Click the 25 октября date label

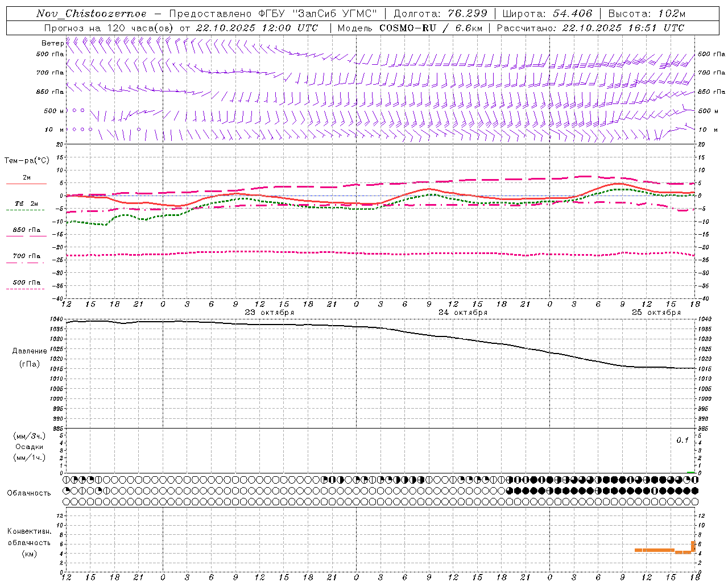656,313
